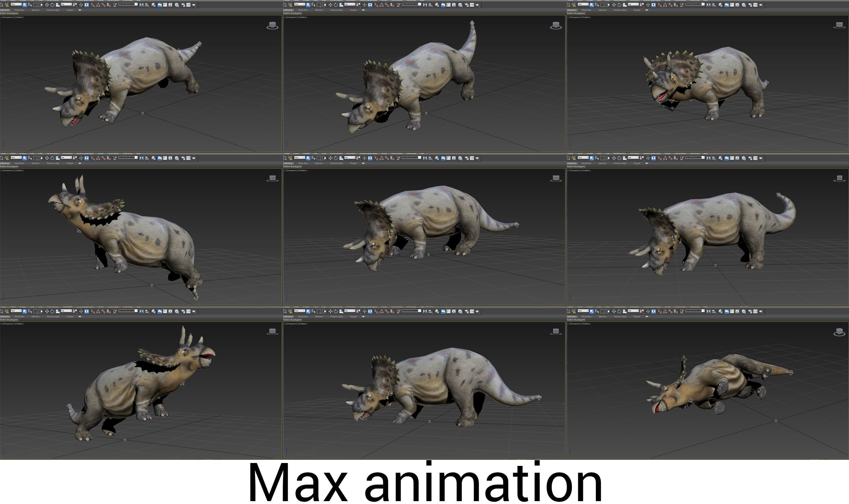Toggle Keyboard Shortcut Override in top-middle screenshot
The height and width of the screenshot is (504, 849).
point(370,5)
